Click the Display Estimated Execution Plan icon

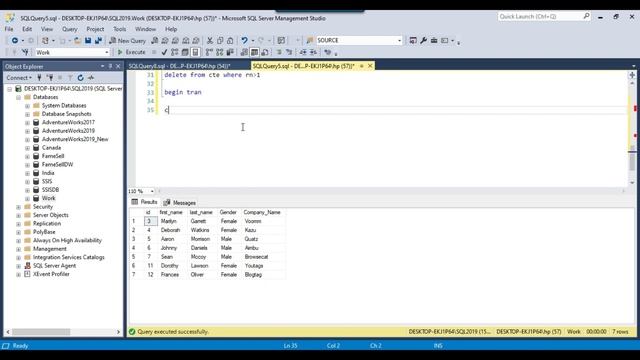(175, 52)
